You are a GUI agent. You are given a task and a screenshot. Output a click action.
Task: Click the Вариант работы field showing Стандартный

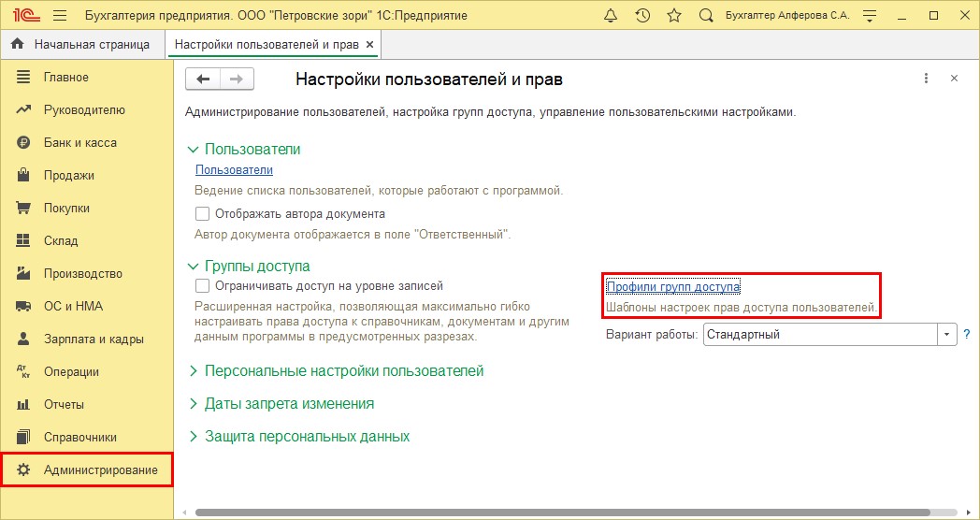(820, 335)
